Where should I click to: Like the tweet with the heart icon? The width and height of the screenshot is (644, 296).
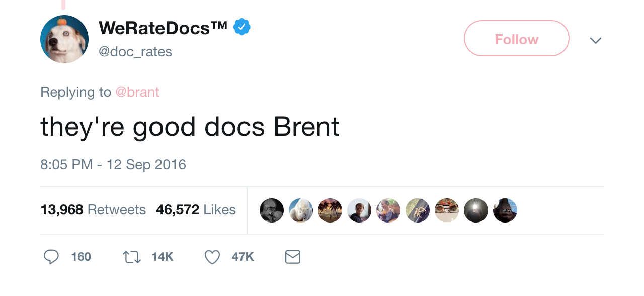click(212, 257)
